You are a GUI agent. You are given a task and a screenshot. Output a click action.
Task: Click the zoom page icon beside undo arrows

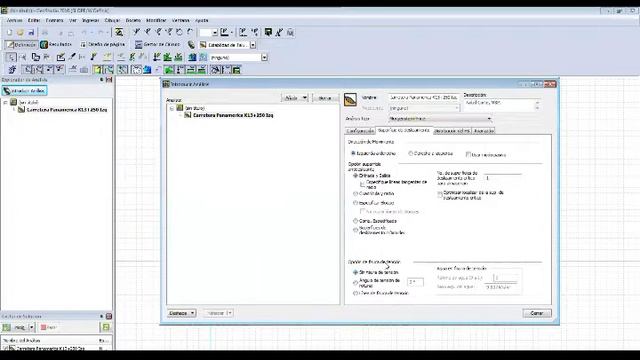(x=119, y=32)
